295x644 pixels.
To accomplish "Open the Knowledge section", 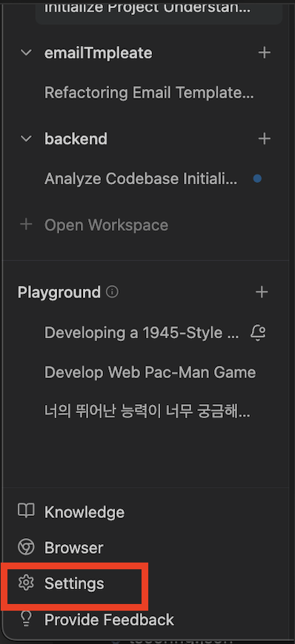I will [84, 511].
